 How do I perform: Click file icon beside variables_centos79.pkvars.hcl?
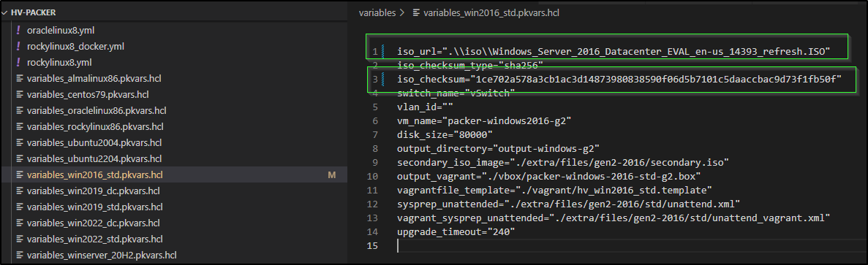(20, 94)
